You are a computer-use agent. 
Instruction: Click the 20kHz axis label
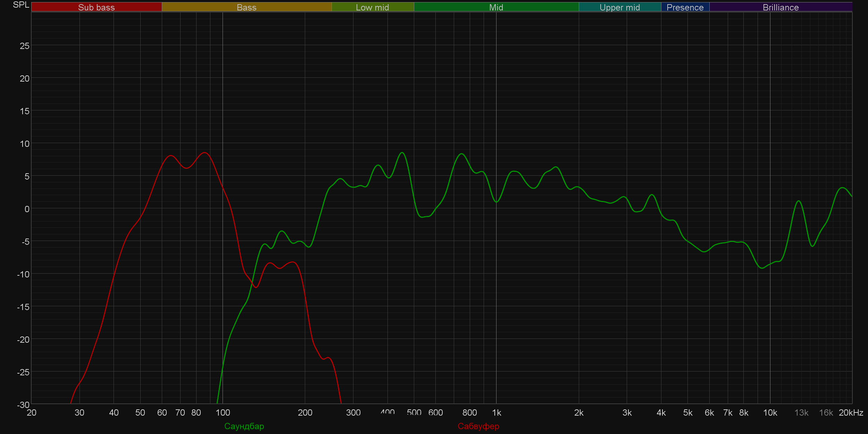851,412
